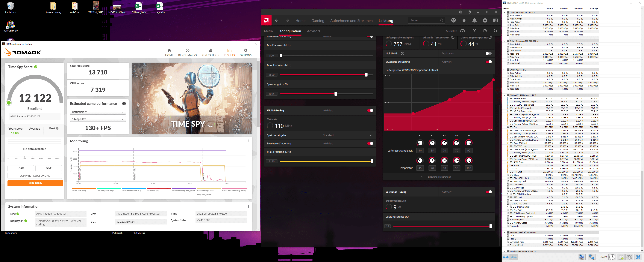
Task: Expand GPU Thermal Limits row
Action: click(507, 207)
